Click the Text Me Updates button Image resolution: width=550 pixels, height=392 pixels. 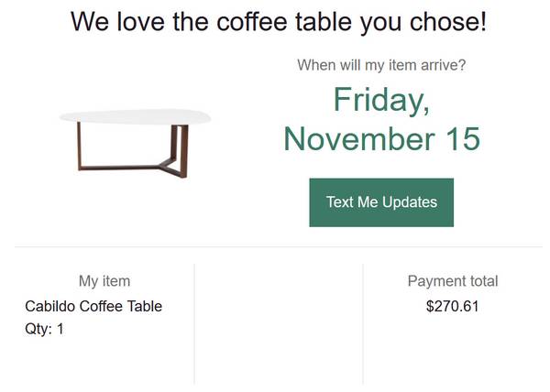point(381,202)
